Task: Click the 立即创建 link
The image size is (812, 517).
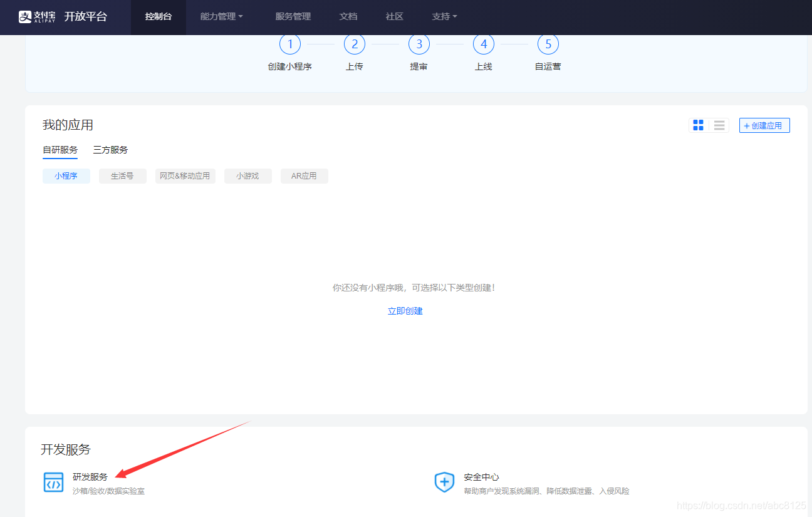Action: 405,311
